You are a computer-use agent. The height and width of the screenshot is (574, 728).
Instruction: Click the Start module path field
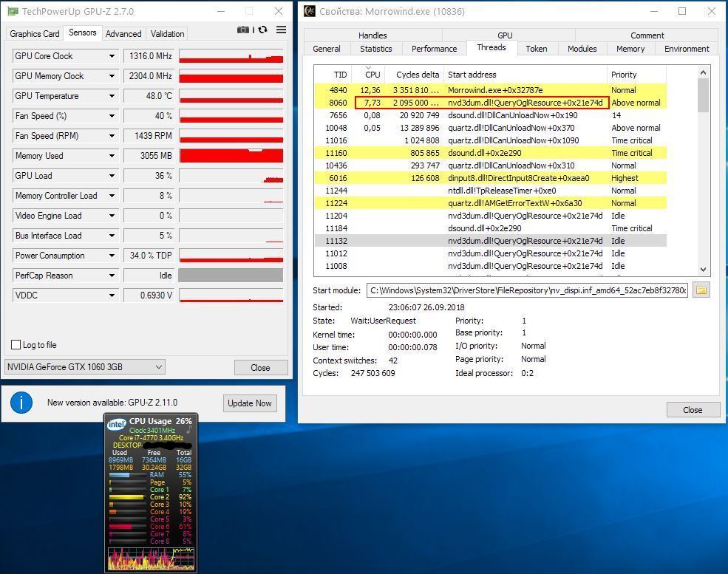pyautogui.click(x=527, y=290)
